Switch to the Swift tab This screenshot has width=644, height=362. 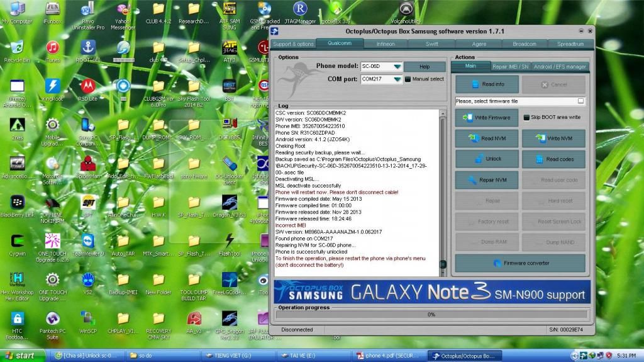pyautogui.click(x=431, y=44)
